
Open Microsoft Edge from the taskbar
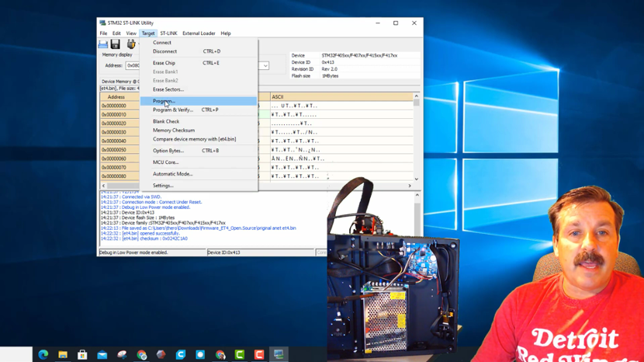[x=43, y=354]
